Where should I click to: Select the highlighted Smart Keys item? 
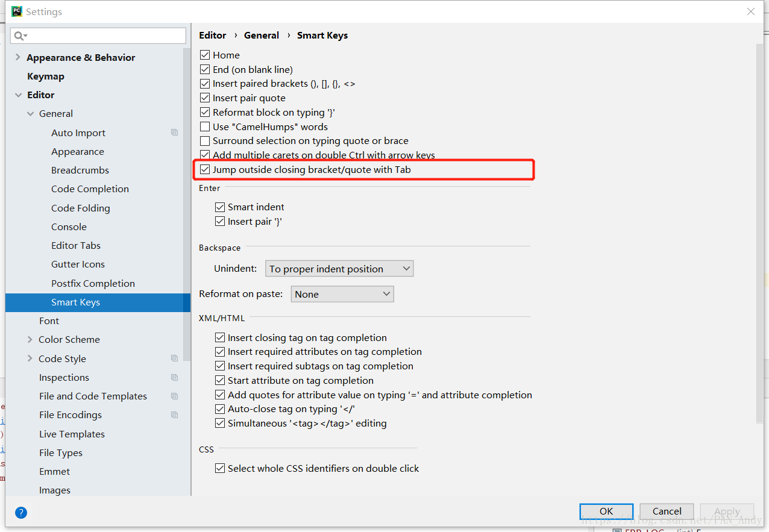(98, 302)
